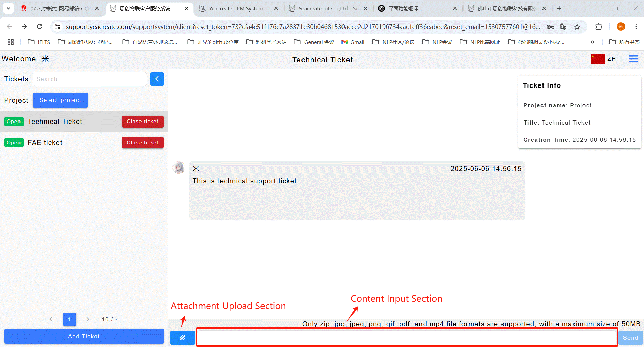Expand the hidden bookmarks overflow chevron
644x347 pixels.
click(x=592, y=42)
